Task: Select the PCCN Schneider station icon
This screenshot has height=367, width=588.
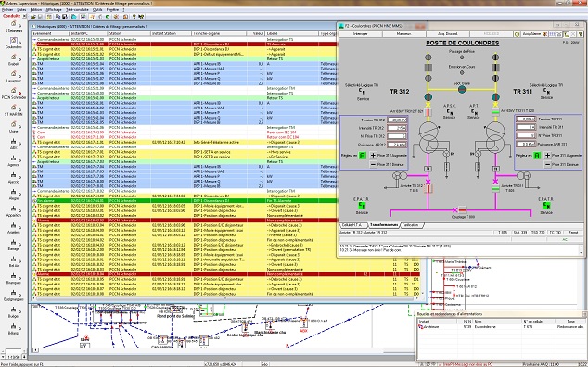Action: 14,91
